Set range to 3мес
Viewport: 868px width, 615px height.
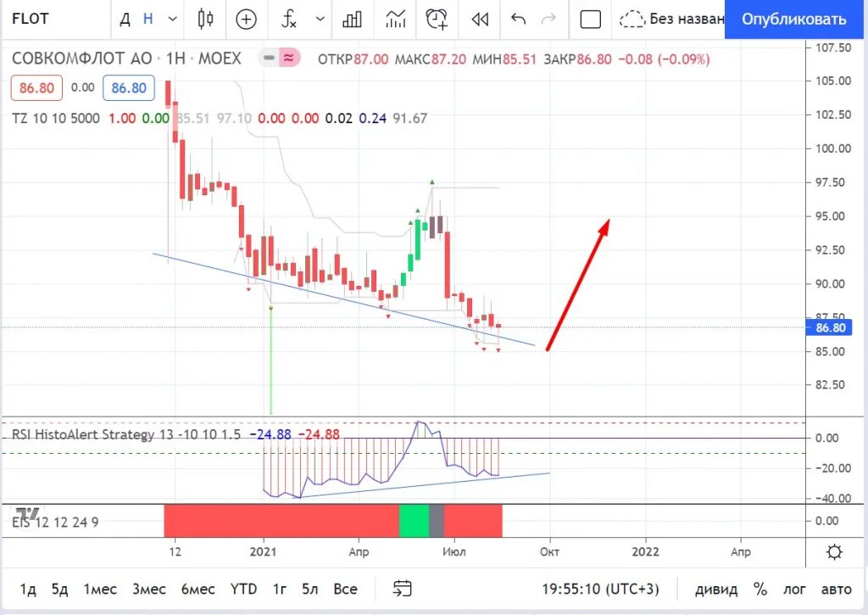(x=149, y=589)
